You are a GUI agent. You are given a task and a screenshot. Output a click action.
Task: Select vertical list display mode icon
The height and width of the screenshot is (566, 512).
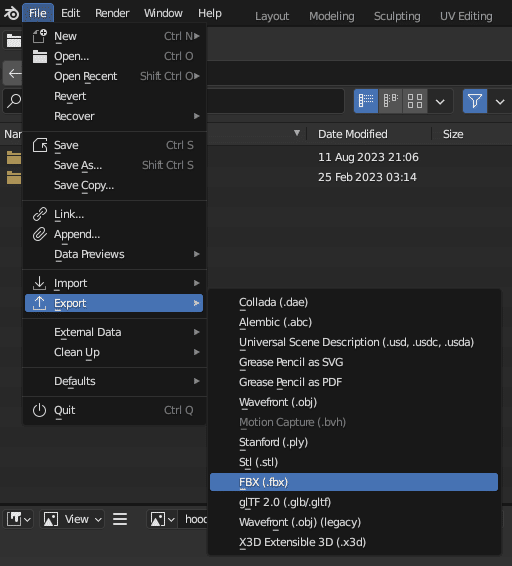pyautogui.click(x=366, y=101)
